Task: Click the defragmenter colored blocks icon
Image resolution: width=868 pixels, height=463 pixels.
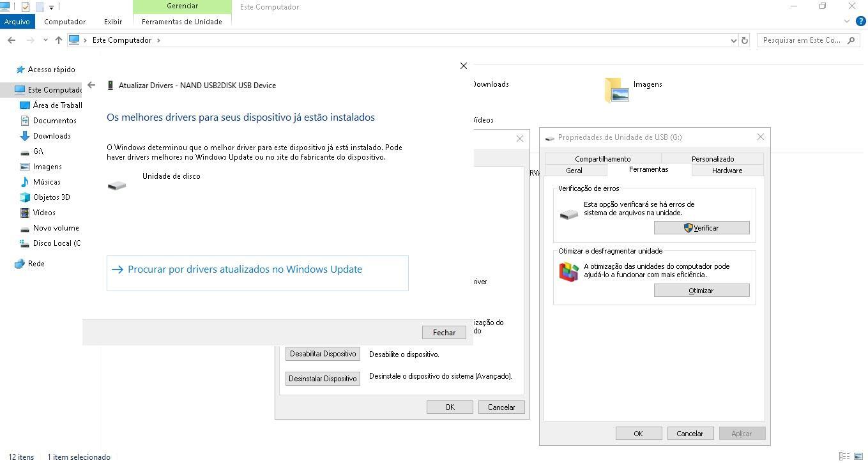Action: [x=568, y=271]
